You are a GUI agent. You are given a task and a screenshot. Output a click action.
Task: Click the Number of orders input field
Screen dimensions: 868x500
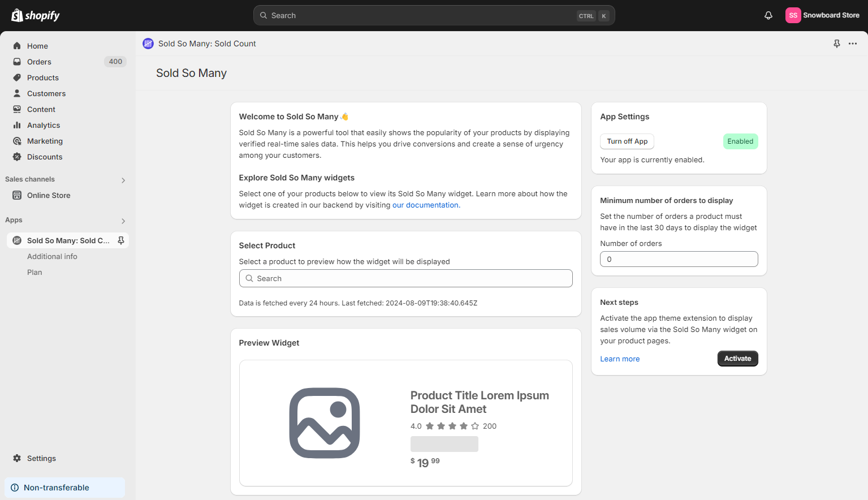(679, 259)
